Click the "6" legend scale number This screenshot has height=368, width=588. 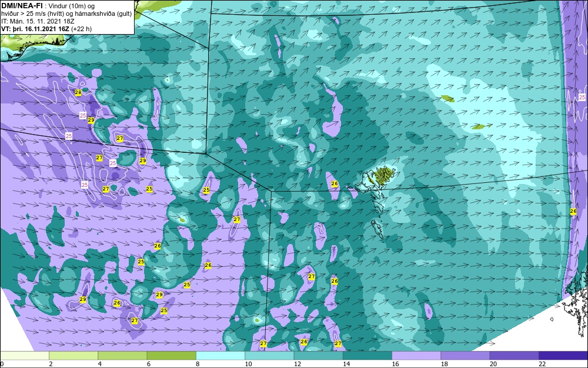149,364
